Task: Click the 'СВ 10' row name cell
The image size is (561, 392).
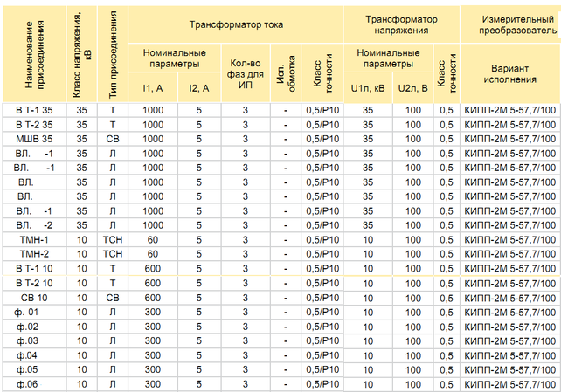Action: click(x=34, y=298)
